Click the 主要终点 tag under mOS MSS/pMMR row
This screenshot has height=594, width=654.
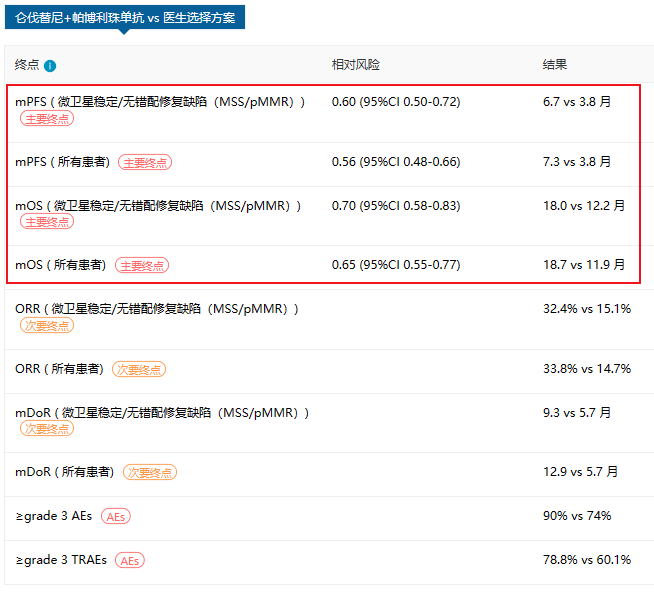tap(46, 222)
